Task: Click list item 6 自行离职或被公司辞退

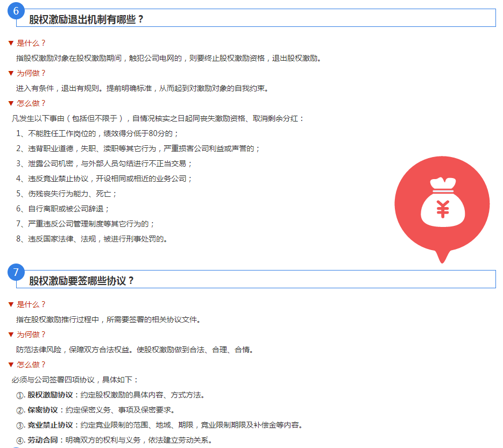Action: (x=62, y=209)
